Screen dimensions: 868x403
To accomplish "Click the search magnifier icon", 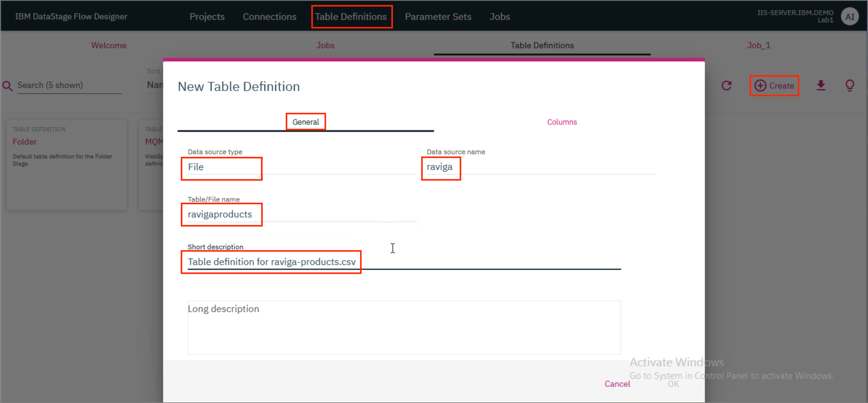I will click(8, 86).
